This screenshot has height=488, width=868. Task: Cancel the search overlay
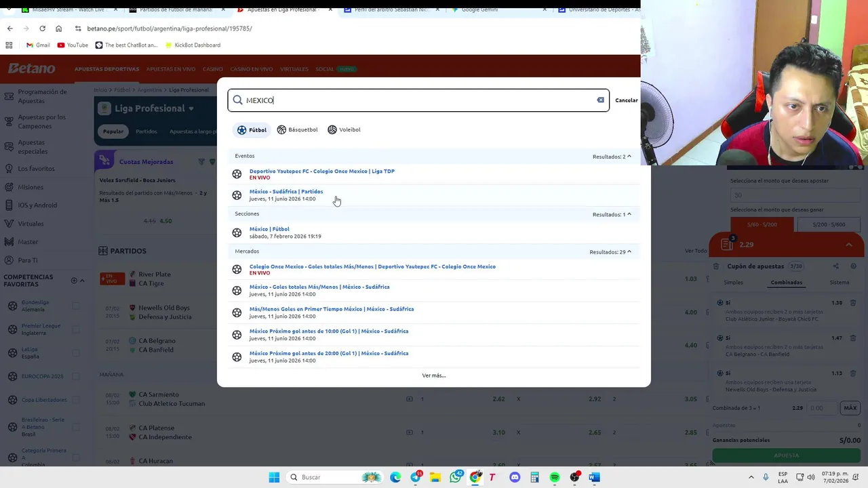click(x=627, y=100)
